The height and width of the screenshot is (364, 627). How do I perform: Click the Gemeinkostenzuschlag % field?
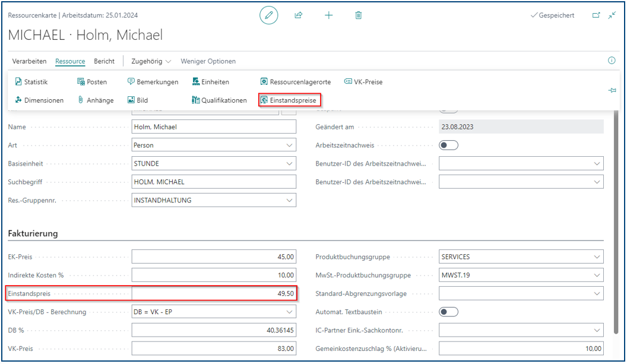521,349
